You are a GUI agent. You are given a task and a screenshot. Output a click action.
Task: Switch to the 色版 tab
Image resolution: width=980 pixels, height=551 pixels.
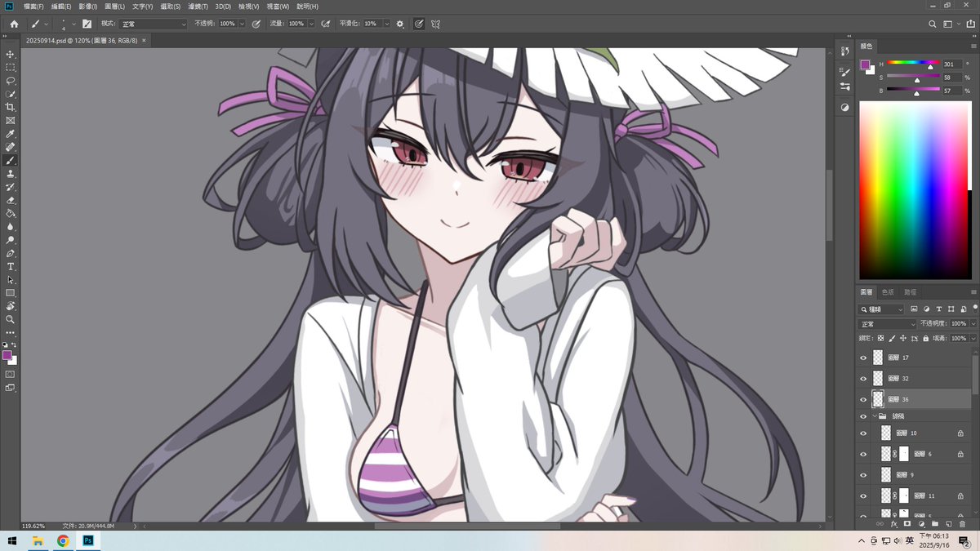point(888,291)
